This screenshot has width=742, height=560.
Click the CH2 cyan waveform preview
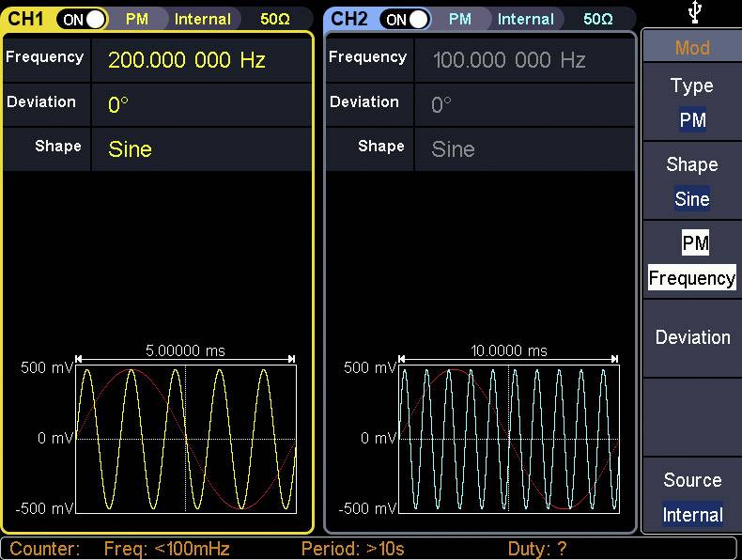tap(509, 439)
